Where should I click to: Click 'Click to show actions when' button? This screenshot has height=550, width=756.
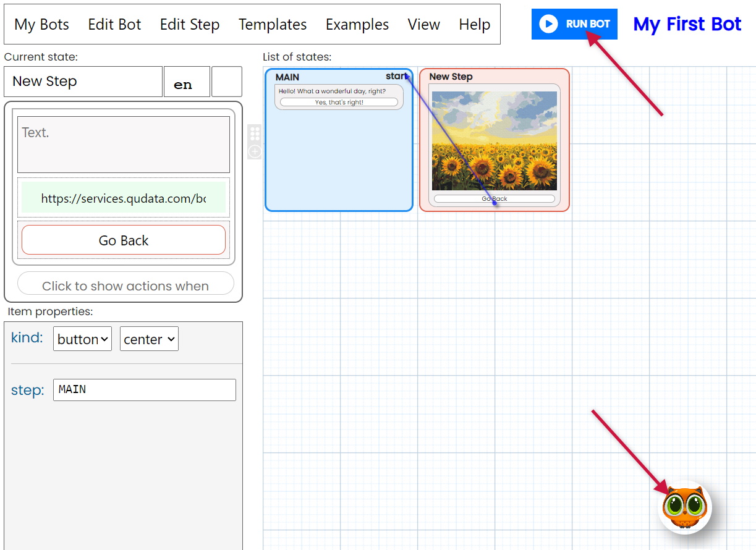(x=125, y=285)
